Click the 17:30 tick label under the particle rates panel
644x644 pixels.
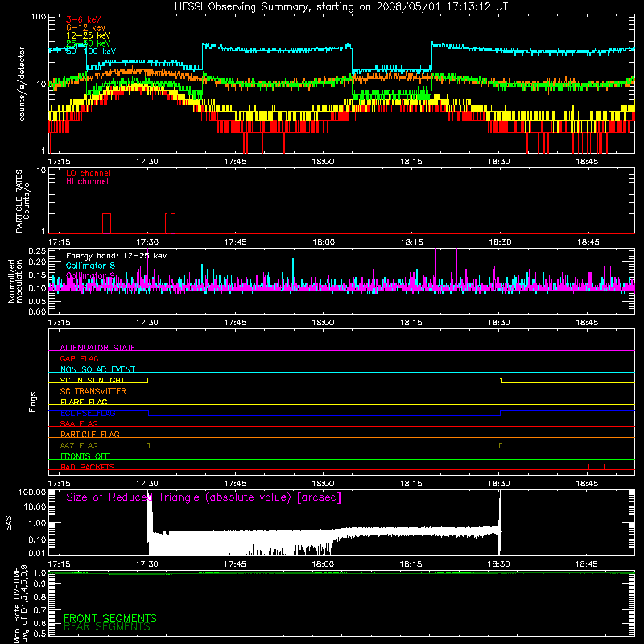[x=147, y=242]
